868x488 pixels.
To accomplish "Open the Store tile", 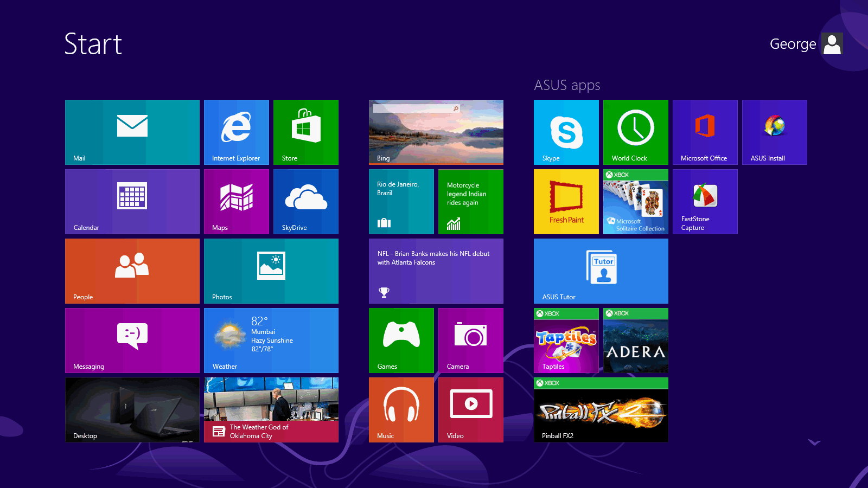I will [x=306, y=132].
